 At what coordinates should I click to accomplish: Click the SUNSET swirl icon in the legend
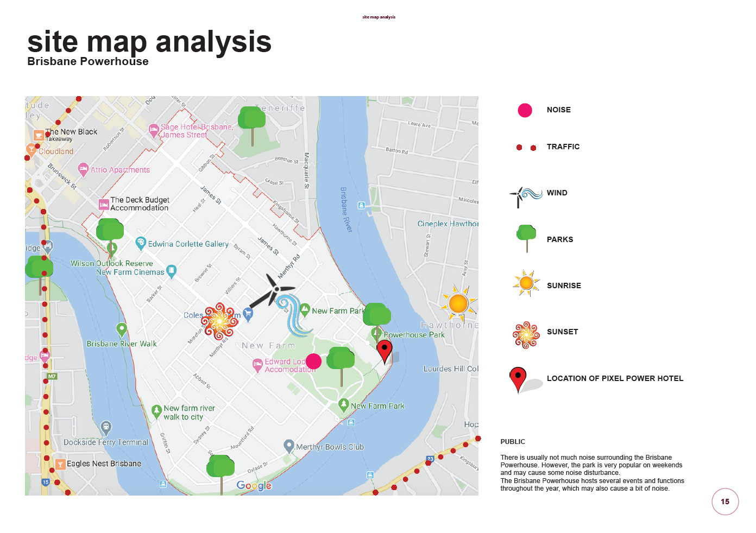[x=526, y=335]
